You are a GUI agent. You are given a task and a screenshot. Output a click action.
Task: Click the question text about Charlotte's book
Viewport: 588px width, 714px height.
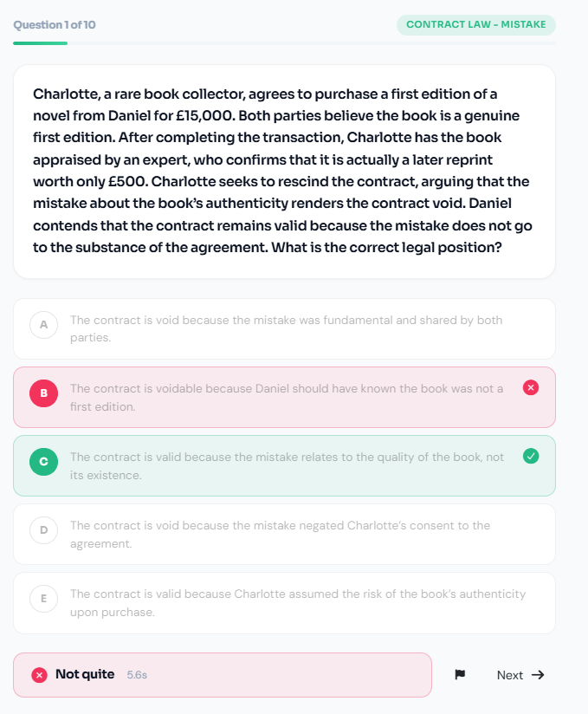pyautogui.click(x=283, y=171)
